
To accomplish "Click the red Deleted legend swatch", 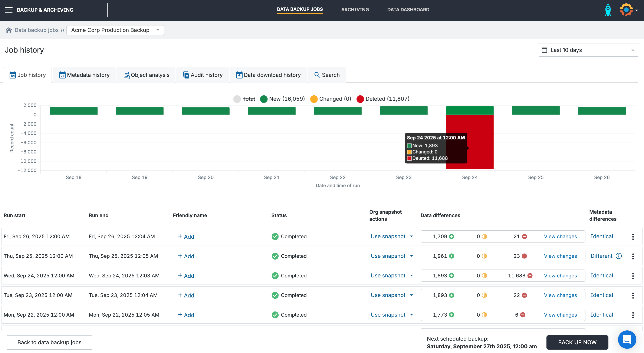I will [360, 99].
